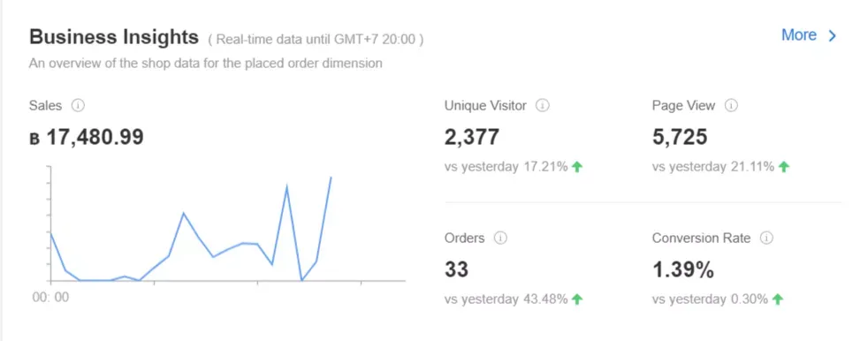
Task: Click green up arrow under Orders
Action: tap(577, 299)
